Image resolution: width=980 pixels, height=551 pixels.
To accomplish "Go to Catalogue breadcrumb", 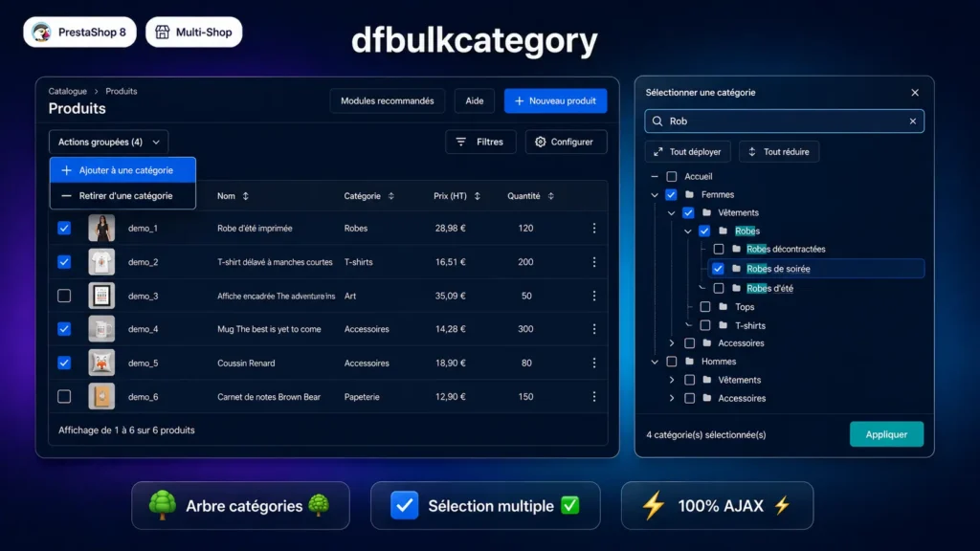I will (x=68, y=91).
